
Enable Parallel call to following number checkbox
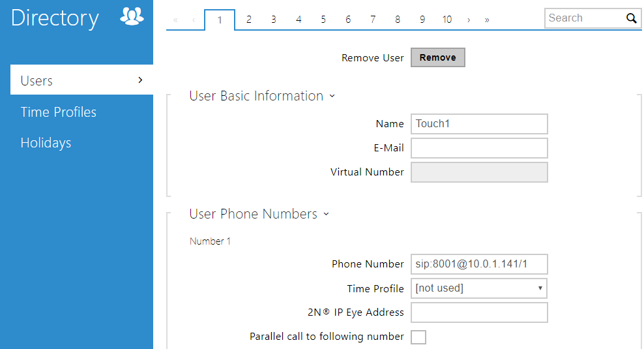tap(418, 337)
